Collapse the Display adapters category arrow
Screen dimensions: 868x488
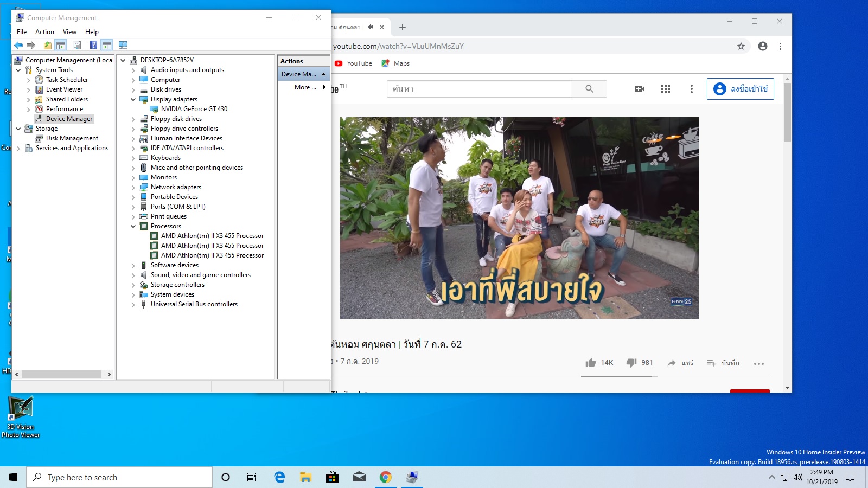point(133,99)
